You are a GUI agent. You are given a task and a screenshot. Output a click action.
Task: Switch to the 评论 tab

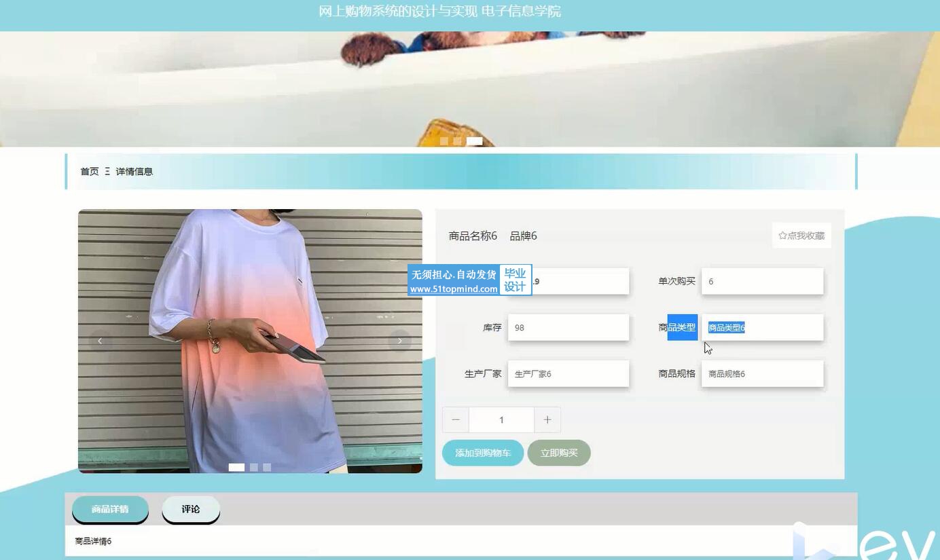[191, 509]
